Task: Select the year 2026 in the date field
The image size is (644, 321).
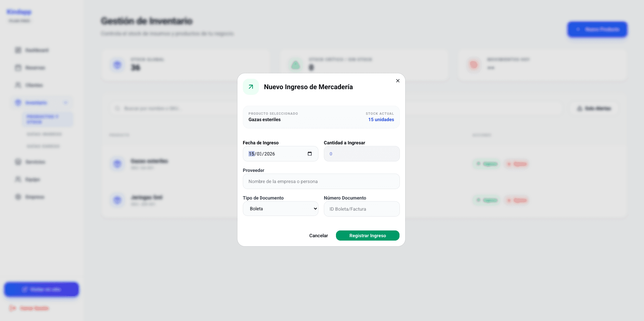Action: point(270,154)
